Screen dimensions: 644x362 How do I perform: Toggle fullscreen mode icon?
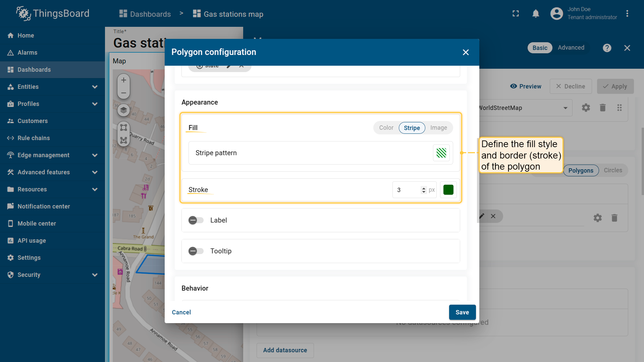516,14
